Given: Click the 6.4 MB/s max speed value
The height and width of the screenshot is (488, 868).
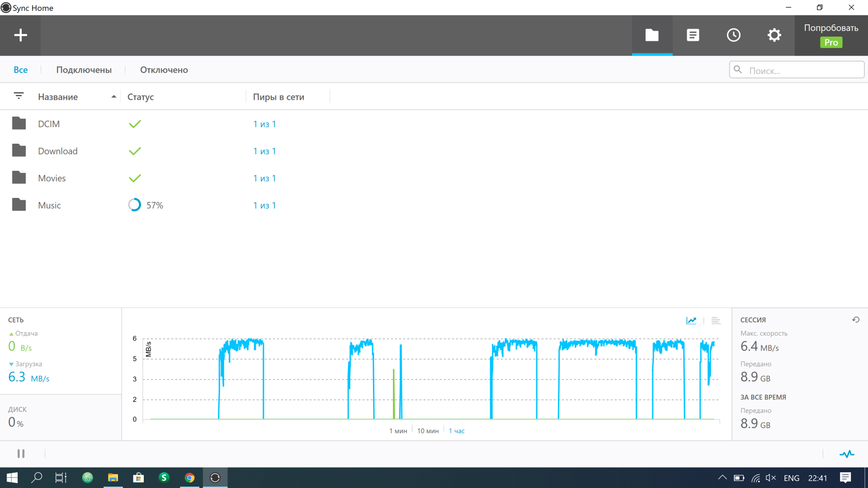Looking at the screenshot, I should click(x=759, y=347).
